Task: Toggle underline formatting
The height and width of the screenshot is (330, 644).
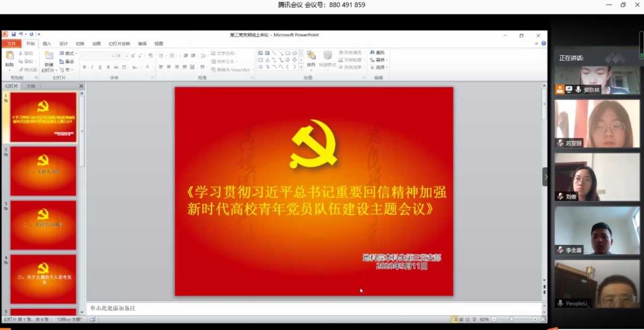Action: pyautogui.click(x=100, y=67)
